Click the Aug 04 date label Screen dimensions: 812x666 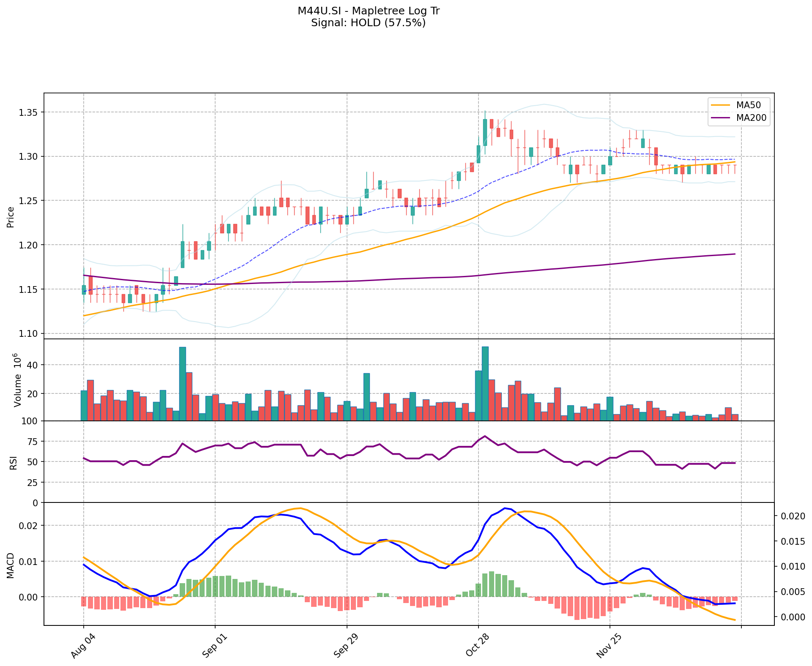pos(82,645)
